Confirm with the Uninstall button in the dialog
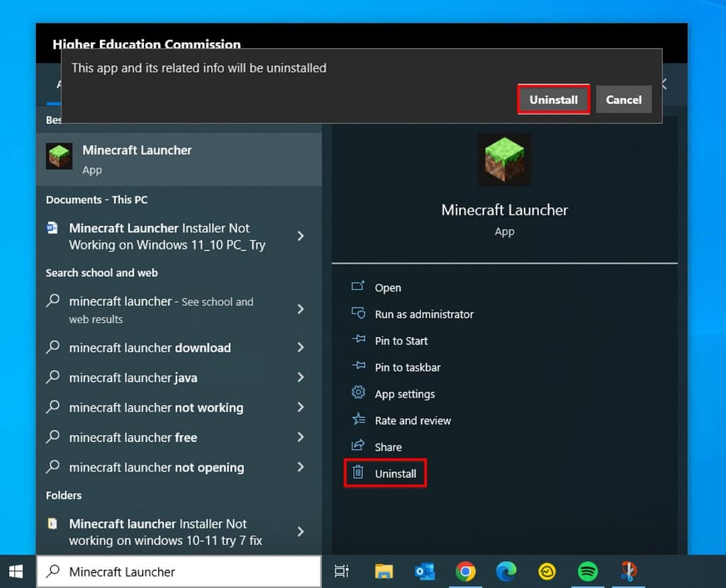This screenshot has height=588, width=726. tap(553, 99)
